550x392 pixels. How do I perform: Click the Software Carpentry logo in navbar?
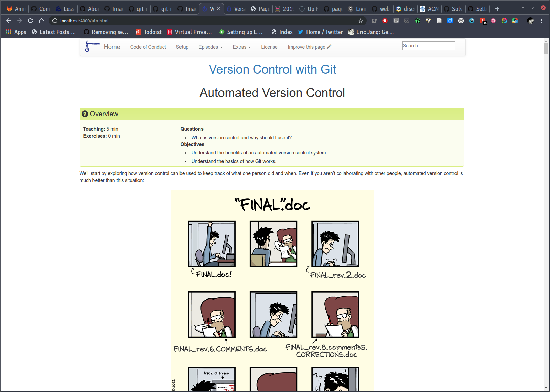[x=92, y=46]
